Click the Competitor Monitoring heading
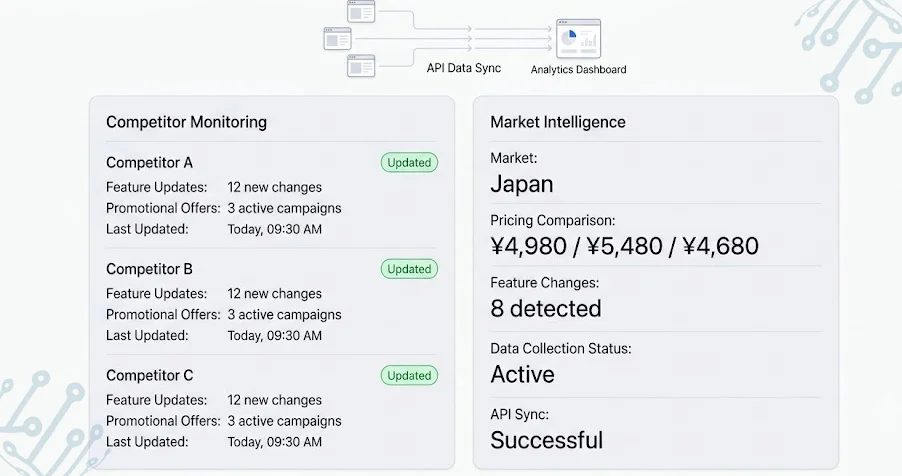The image size is (902, 476). point(186,122)
